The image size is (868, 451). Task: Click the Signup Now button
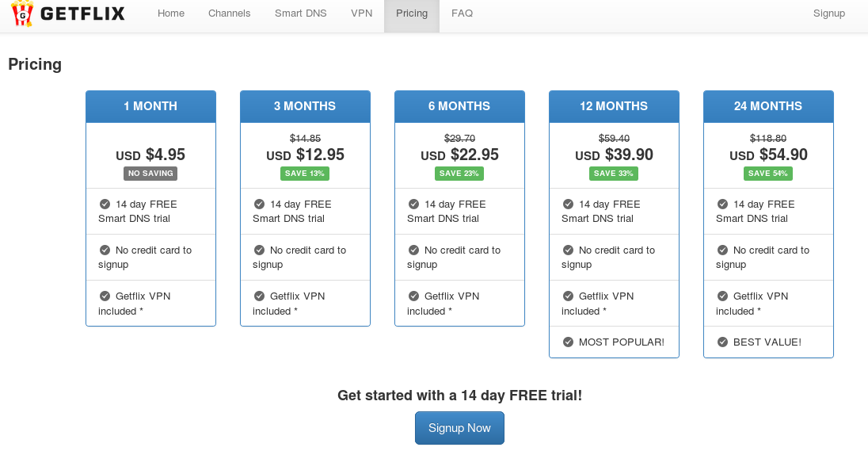459,428
